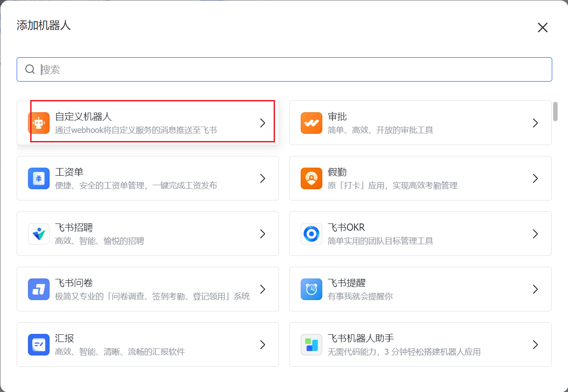Click description 高效、智能、清晰、流畅的汇报软件
This screenshot has width=568, height=392.
point(120,352)
